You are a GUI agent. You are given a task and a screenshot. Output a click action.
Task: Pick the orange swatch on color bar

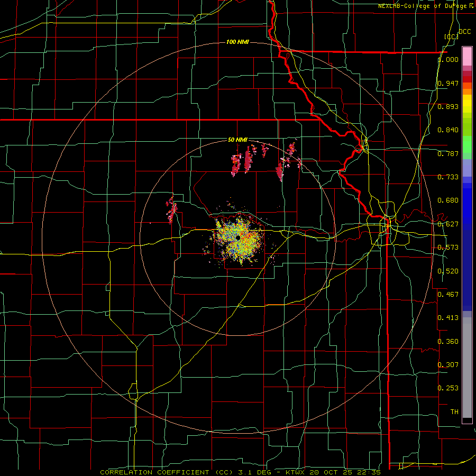(x=467, y=91)
